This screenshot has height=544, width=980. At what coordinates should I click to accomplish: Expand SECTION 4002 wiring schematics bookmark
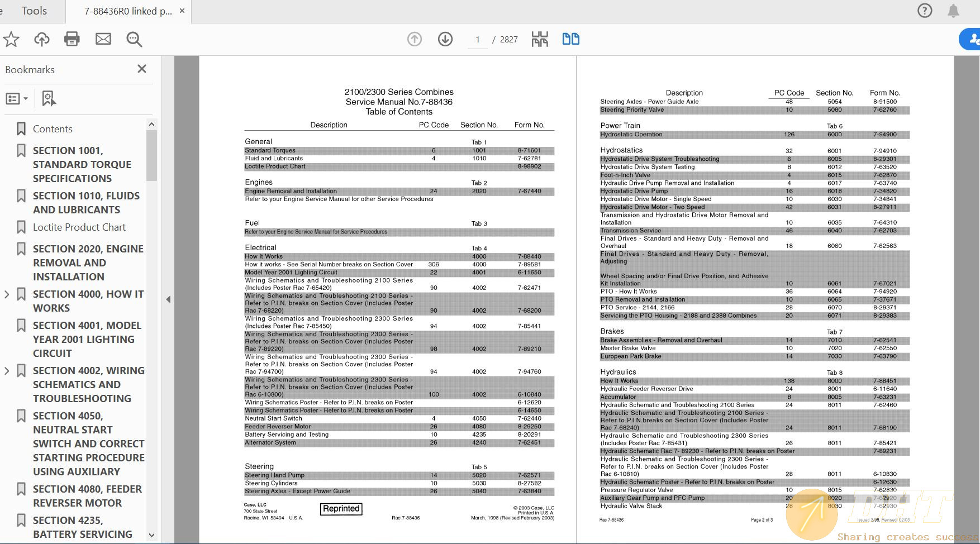click(7, 371)
